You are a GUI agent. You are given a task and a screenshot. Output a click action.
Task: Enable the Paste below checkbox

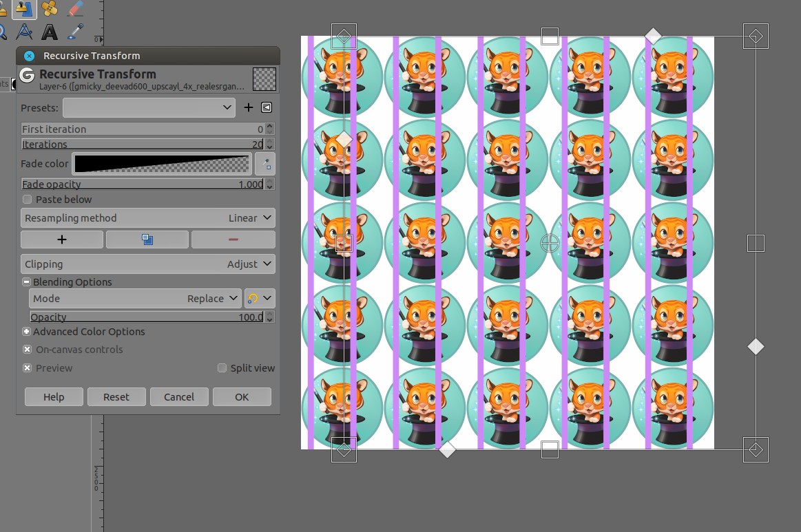27,199
